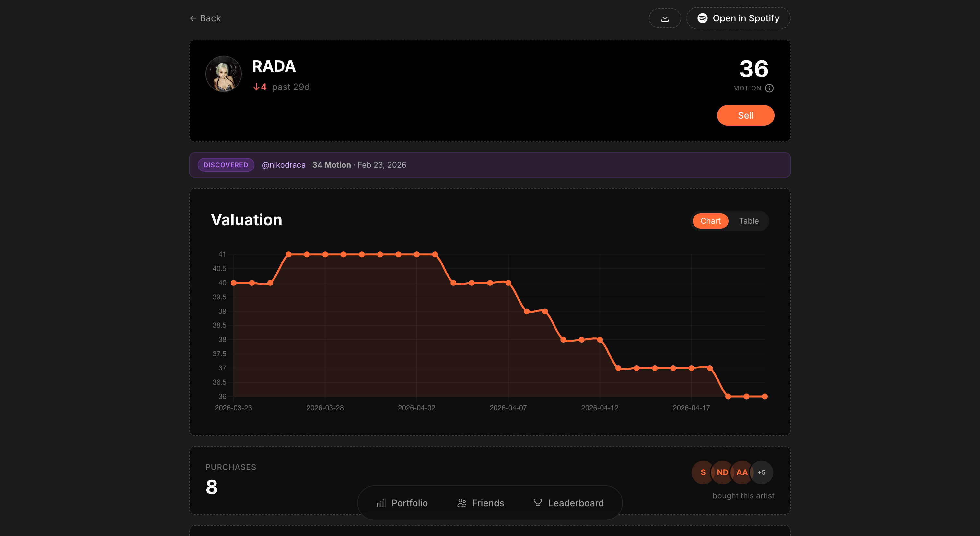This screenshot has height=536, width=980.
Task: Open the @nikodraca profile link
Action: [284, 165]
